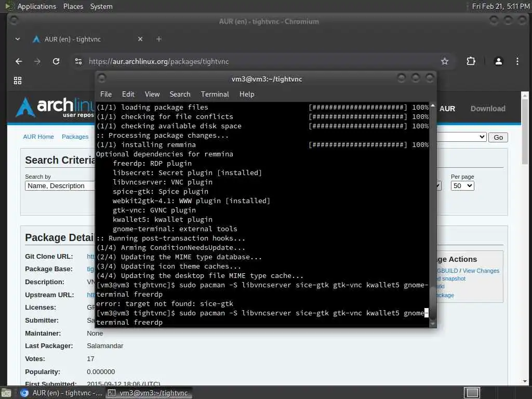
Task: Click 'freerdp: RDP plugin' line
Action: [152, 163]
